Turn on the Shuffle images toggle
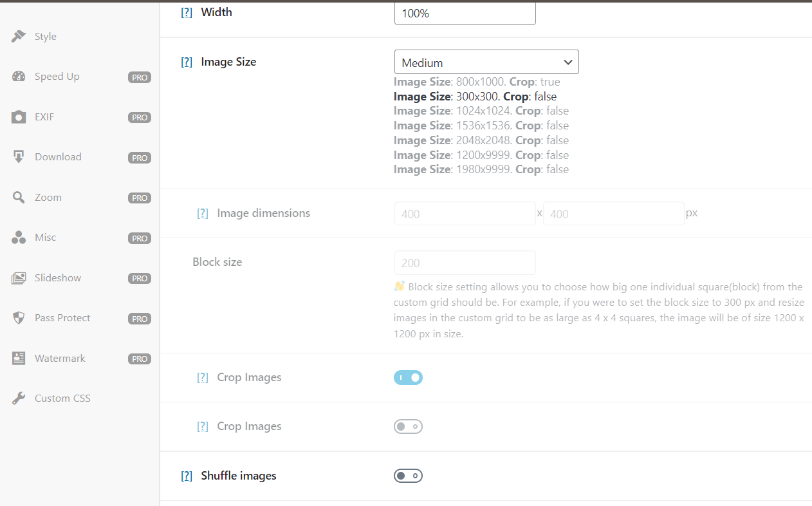 pos(408,476)
